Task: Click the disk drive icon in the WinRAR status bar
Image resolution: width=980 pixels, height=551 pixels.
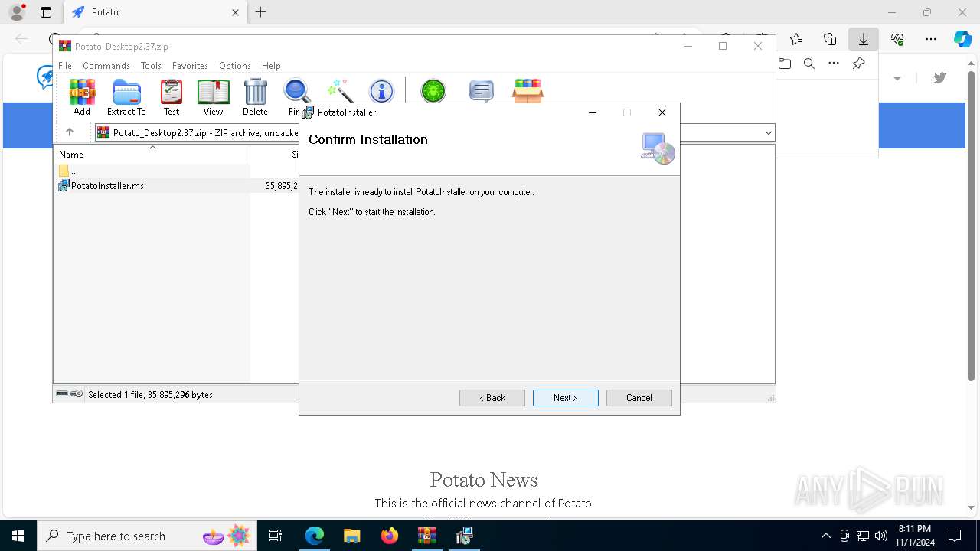Action: pos(62,394)
